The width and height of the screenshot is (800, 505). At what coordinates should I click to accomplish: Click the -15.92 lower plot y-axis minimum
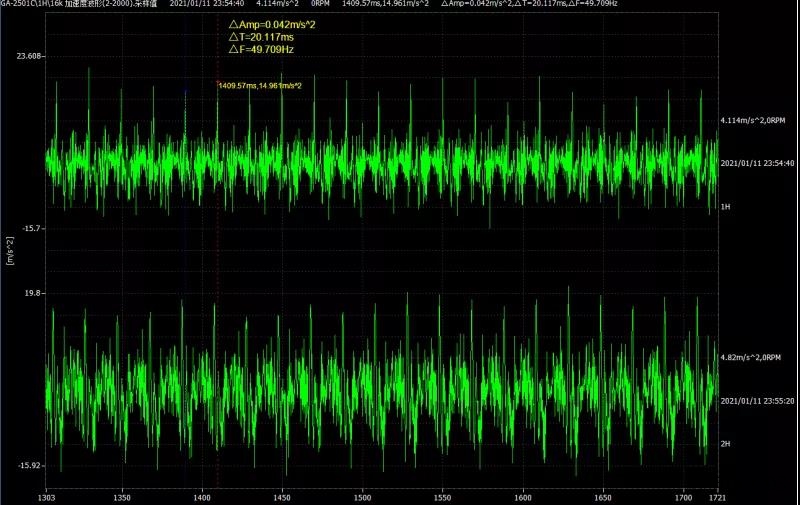(31, 465)
